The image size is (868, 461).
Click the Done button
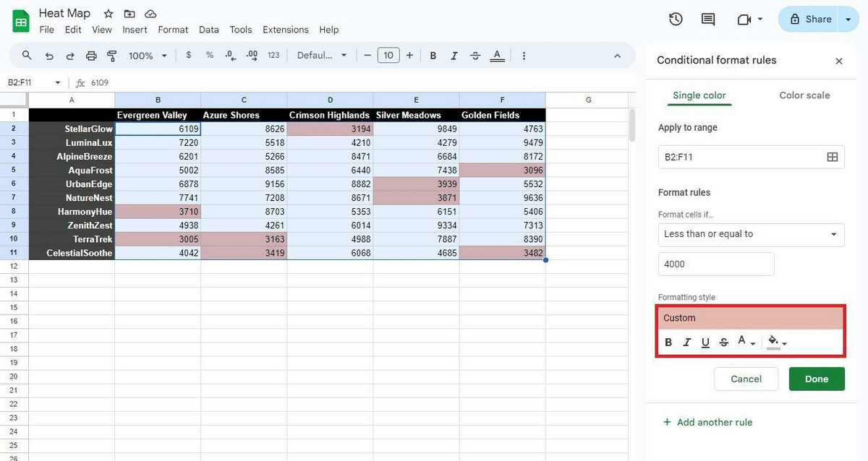(817, 379)
